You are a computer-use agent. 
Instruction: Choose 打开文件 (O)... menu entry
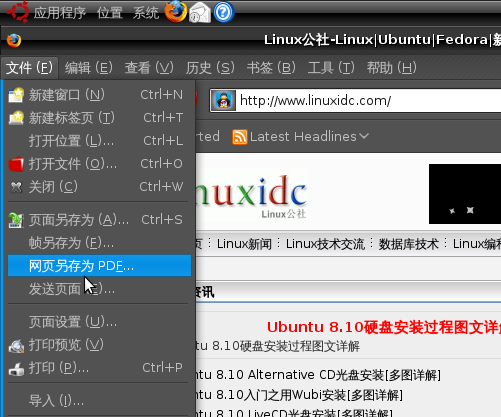pyautogui.click(x=99, y=164)
